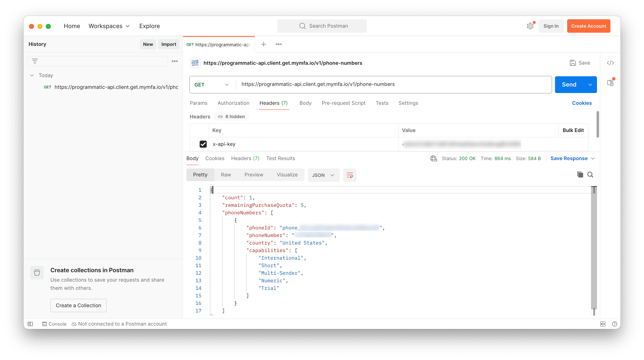Click the Search Postman field

[322, 26]
